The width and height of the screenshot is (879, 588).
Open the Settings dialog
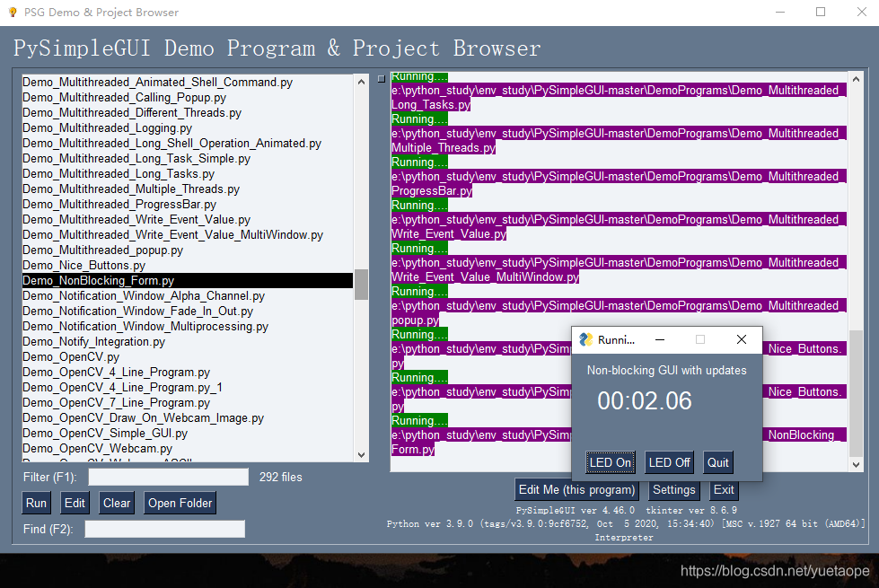673,489
